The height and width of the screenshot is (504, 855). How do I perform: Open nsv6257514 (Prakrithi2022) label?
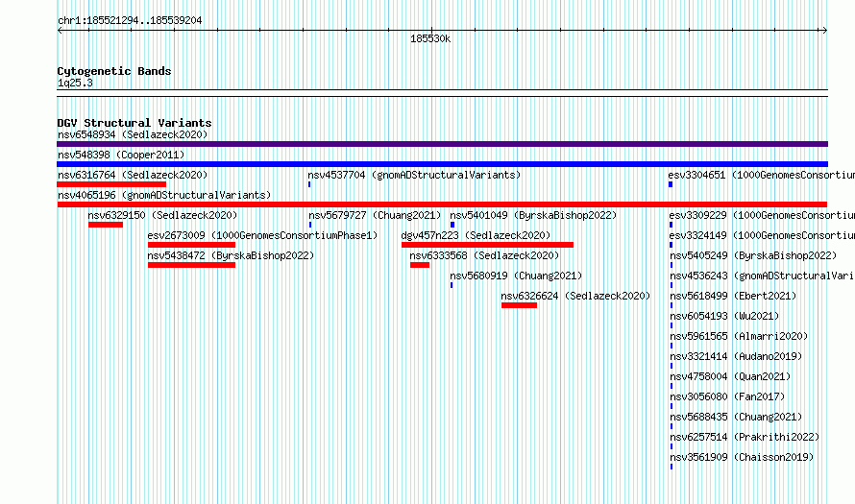745,437
